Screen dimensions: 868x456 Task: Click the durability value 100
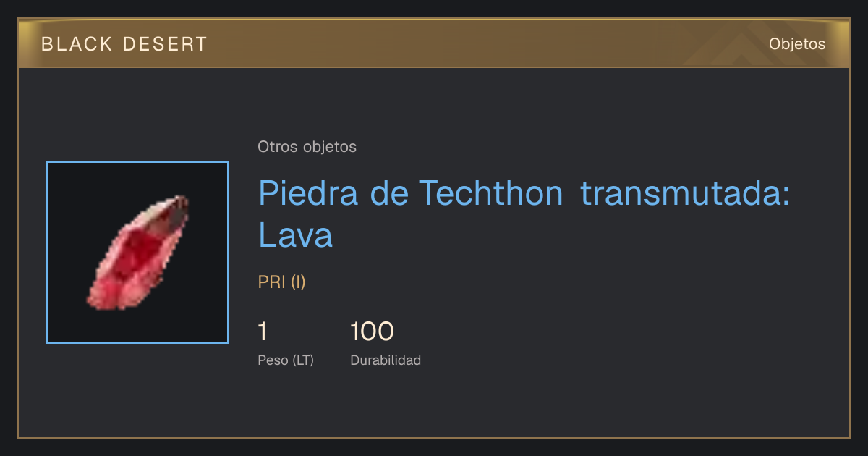372,332
